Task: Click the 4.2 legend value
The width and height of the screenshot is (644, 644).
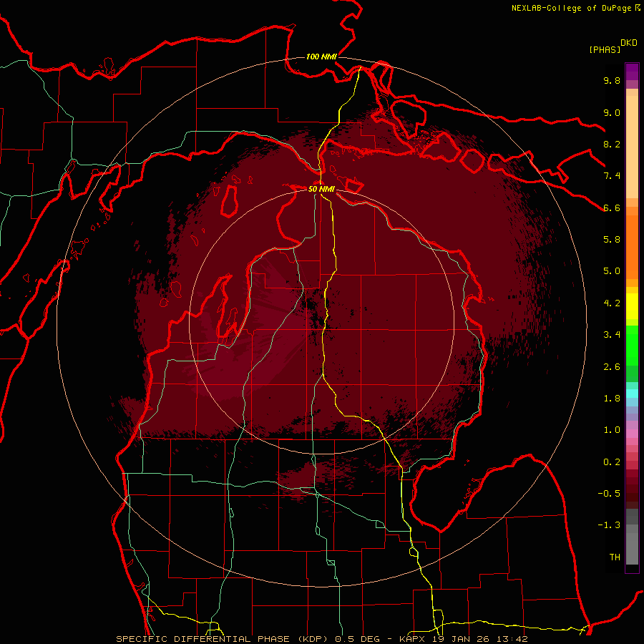Action: (612, 303)
